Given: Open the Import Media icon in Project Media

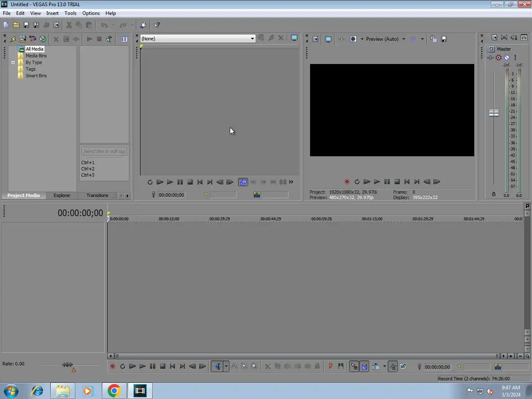Looking at the screenshot, I should (x=23, y=39).
